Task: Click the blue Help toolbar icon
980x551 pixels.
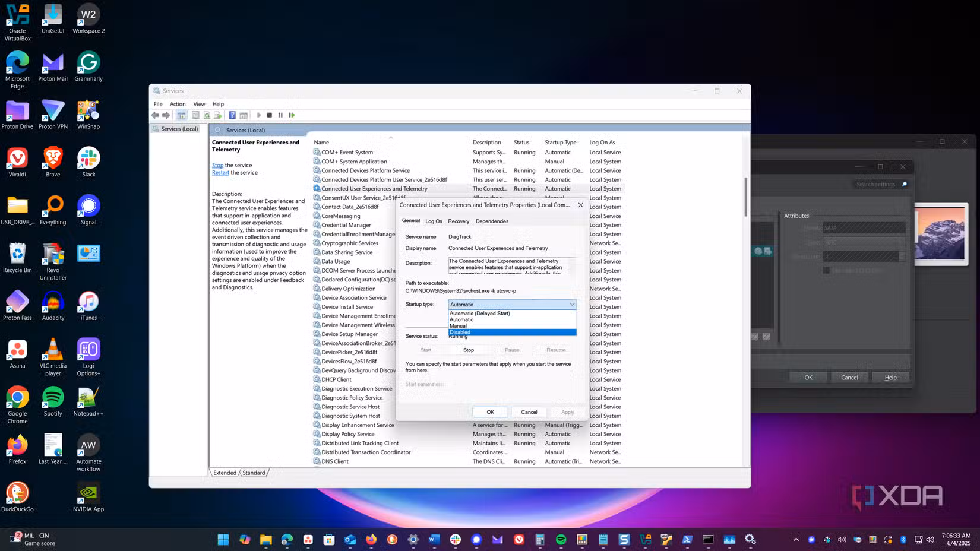Action: pos(232,115)
